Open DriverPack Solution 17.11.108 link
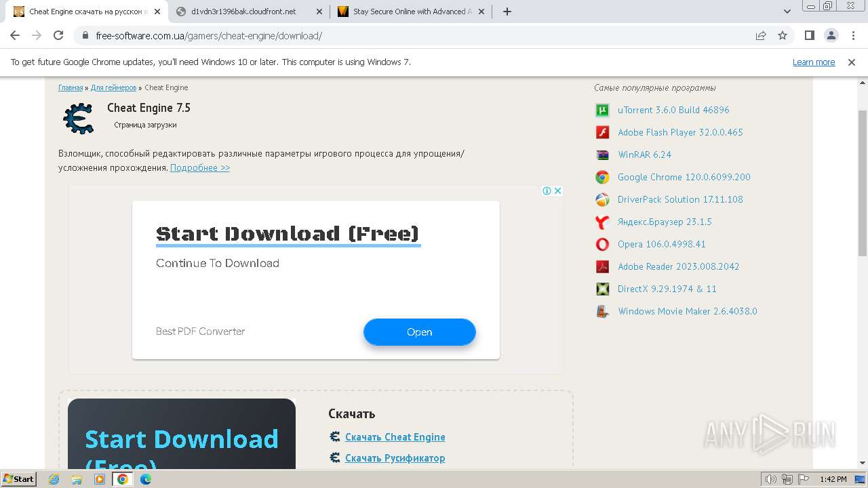This screenshot has width=868, height=488. [x=680, y=199]
